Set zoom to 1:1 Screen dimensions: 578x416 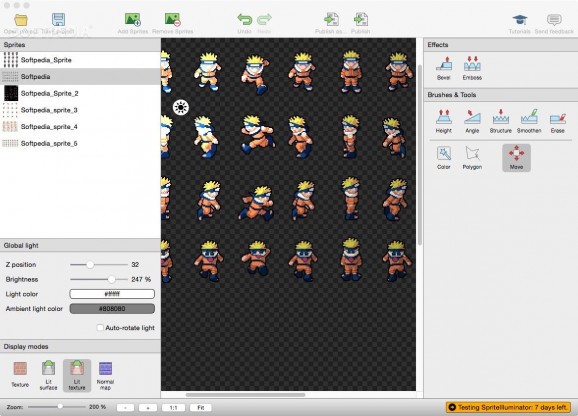click(x=173, y=408)
